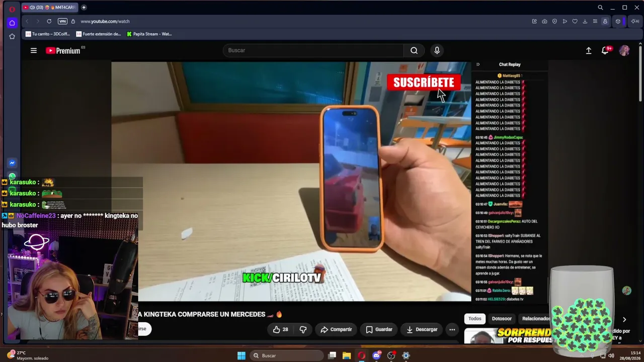Viewport: 644px width, 362px height.
Task: Open the SORPRENDIDO recommended video thumbnail
Action: click(x=508, y=336)
